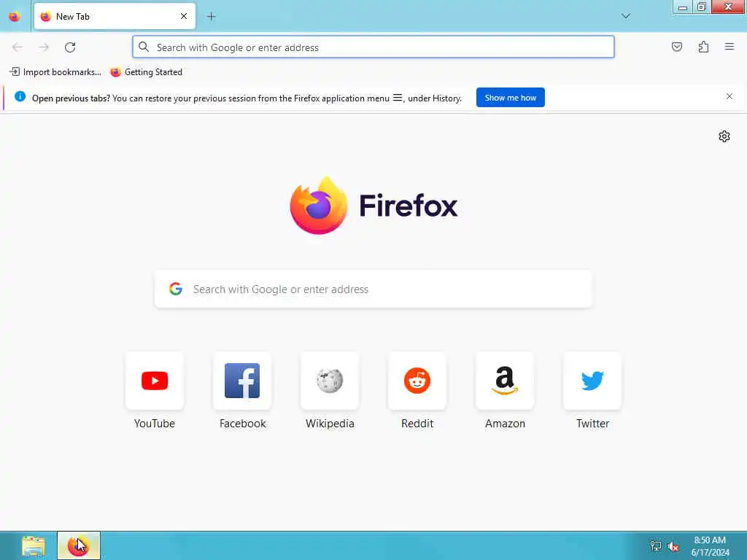Dismiss the previous tabs notification bar
Screen dimensions: 747x560
[x=729, y=97]
